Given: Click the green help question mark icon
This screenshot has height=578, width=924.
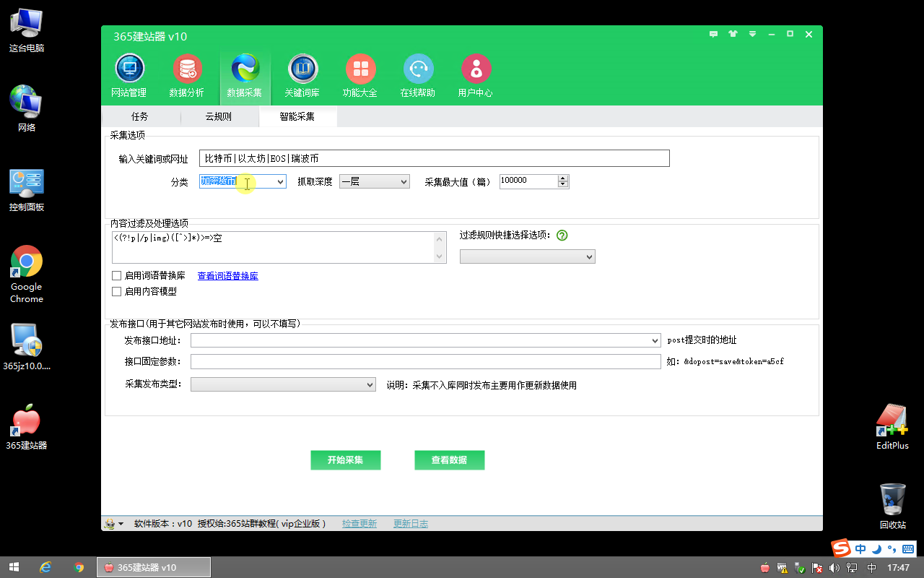Looking at the screenshot, I should (562, 236).
